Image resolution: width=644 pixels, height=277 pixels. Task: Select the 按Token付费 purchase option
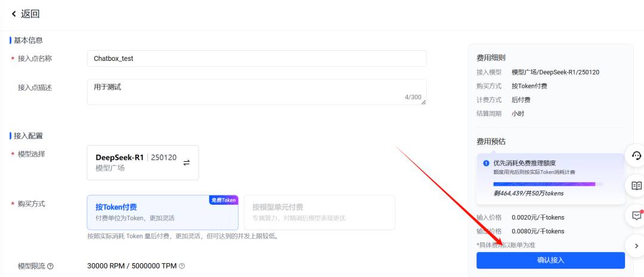[163, 213]
